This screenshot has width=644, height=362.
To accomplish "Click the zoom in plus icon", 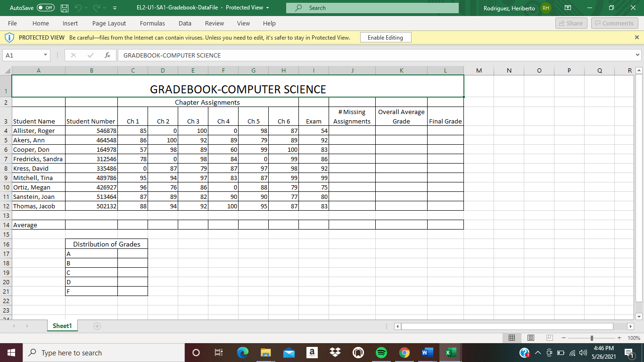I will (x=619, y=338).
